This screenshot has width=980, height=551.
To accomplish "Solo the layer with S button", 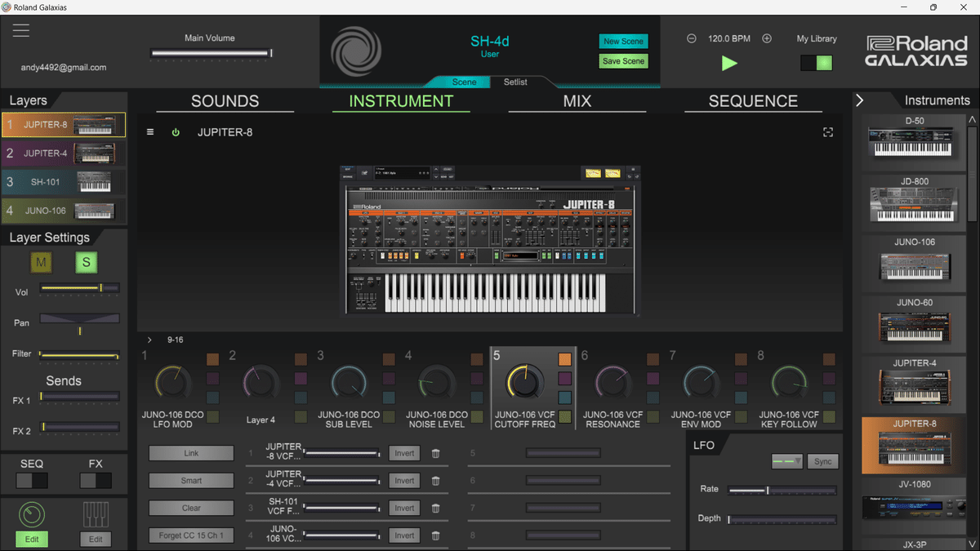I will tap(86, 263).
